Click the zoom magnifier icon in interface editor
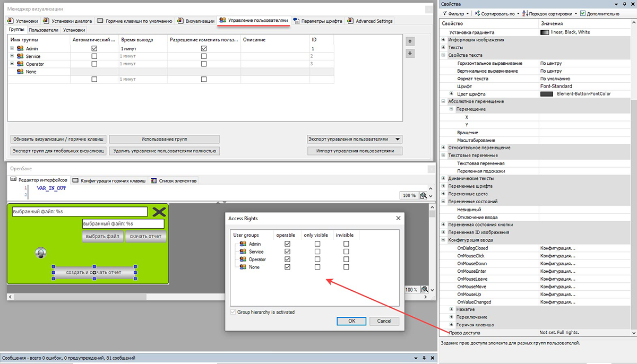 click(x=424, y=195)
